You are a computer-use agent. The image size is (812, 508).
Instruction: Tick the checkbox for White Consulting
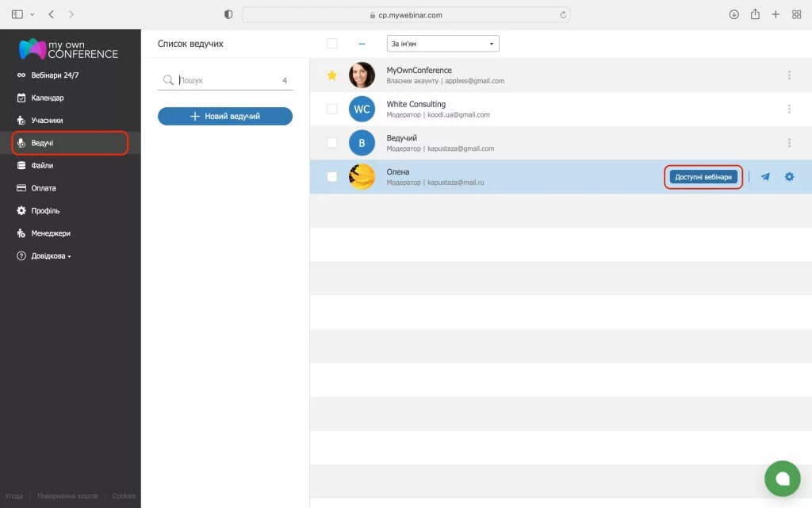tap(332, 109)
